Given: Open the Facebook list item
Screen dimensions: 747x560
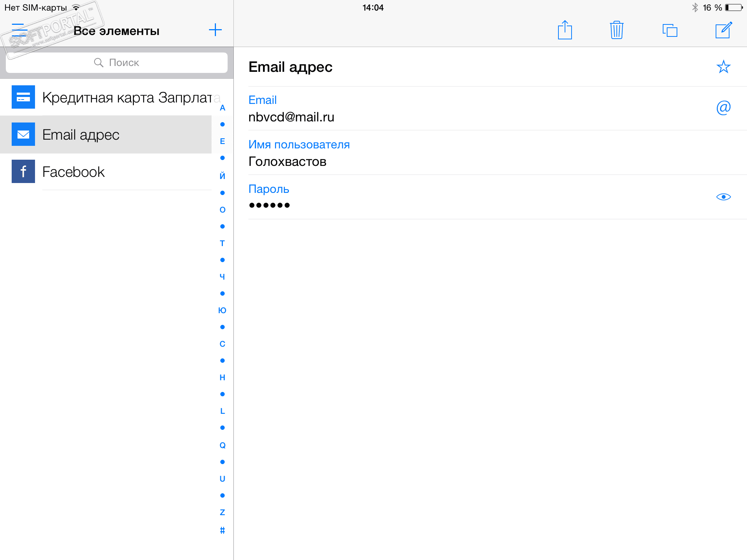Looking at the screenshot, I should 106,172.
